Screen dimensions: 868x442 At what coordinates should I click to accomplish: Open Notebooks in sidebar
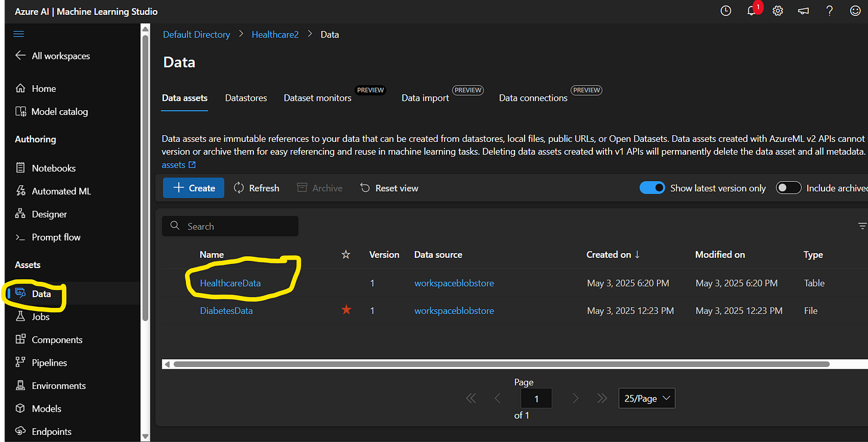click(45, 168)
